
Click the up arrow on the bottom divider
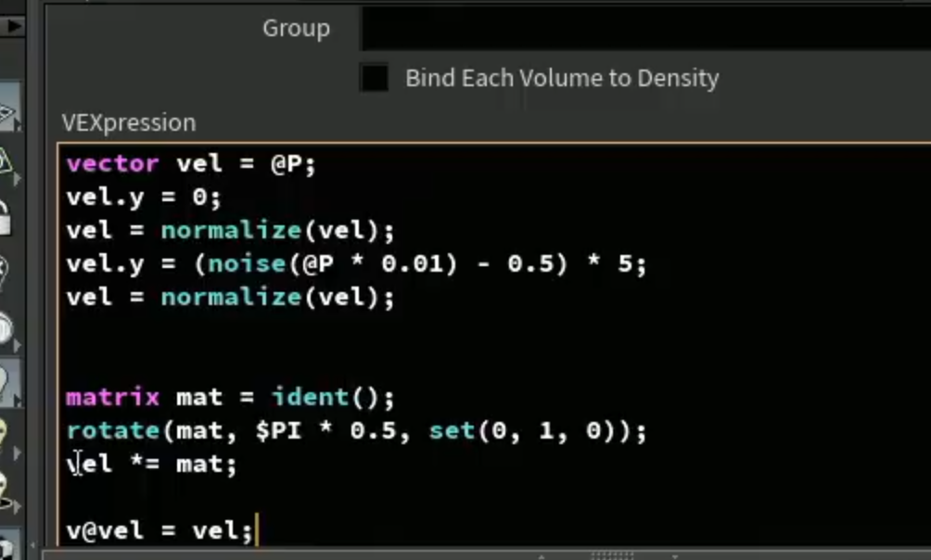click(x=541, y=556)
